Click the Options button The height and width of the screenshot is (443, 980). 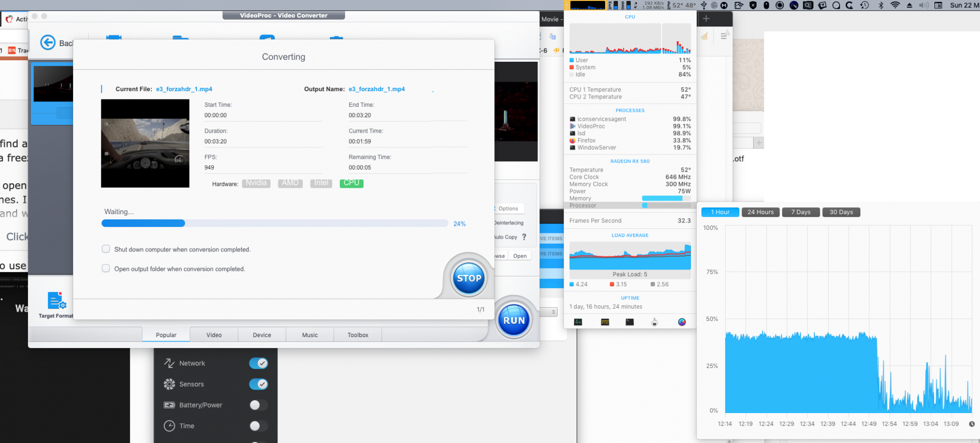(x=508, y=208)
